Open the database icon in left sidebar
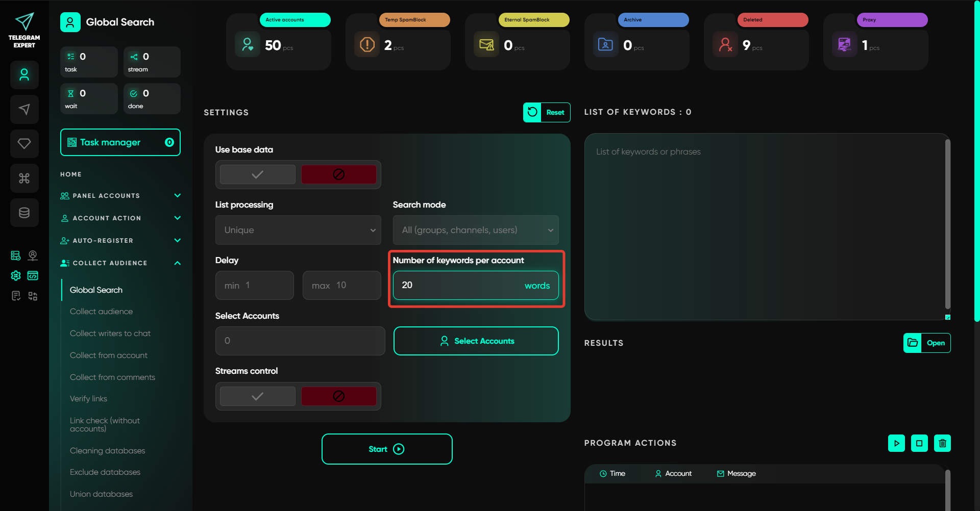Viewport: 980px width, 511px height. click(x=24, y=213)
